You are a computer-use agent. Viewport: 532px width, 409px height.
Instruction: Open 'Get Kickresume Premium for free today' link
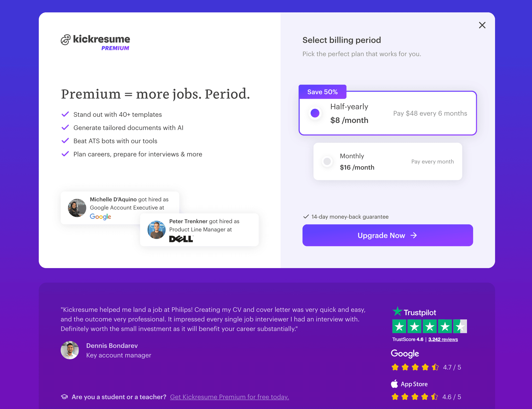[229, 397]
